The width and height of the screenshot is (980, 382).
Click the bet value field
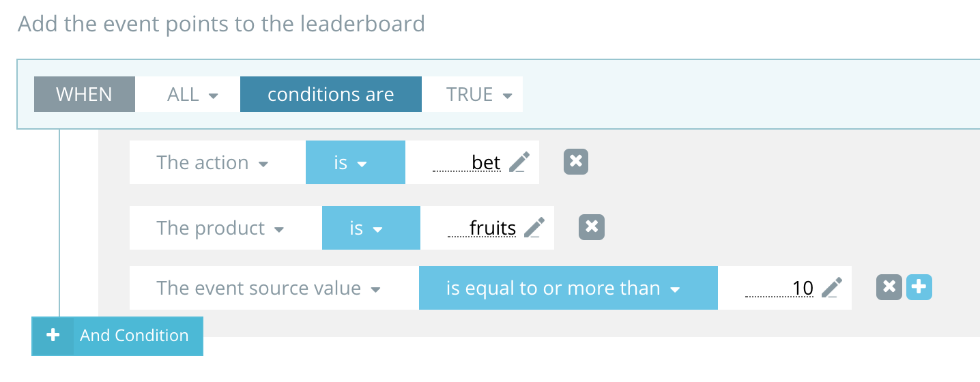[x=468, y=163]
